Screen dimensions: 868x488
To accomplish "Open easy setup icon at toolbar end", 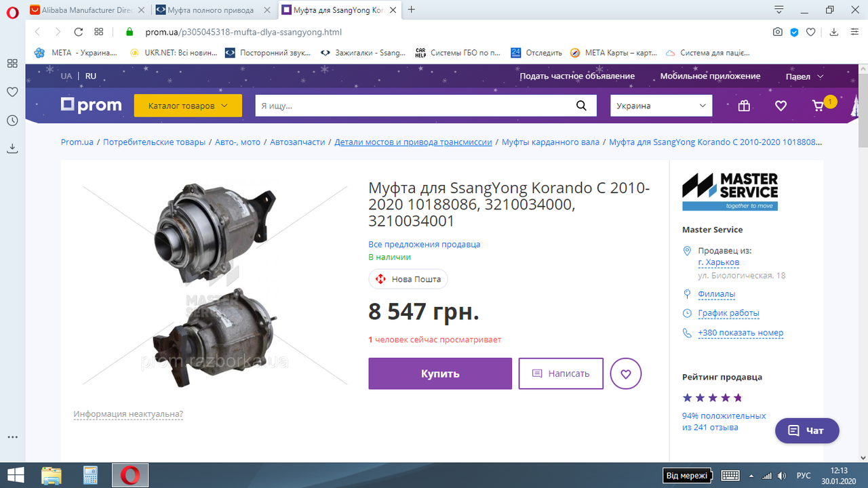I will pos(854,32).
